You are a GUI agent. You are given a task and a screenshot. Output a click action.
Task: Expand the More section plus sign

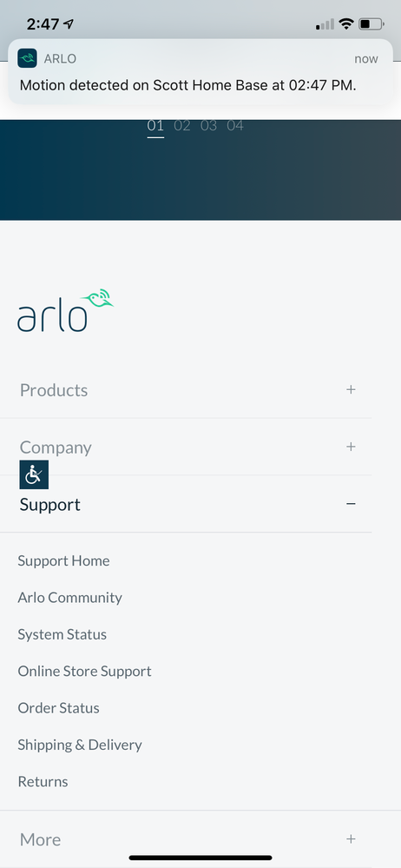[x=351, y=839]
